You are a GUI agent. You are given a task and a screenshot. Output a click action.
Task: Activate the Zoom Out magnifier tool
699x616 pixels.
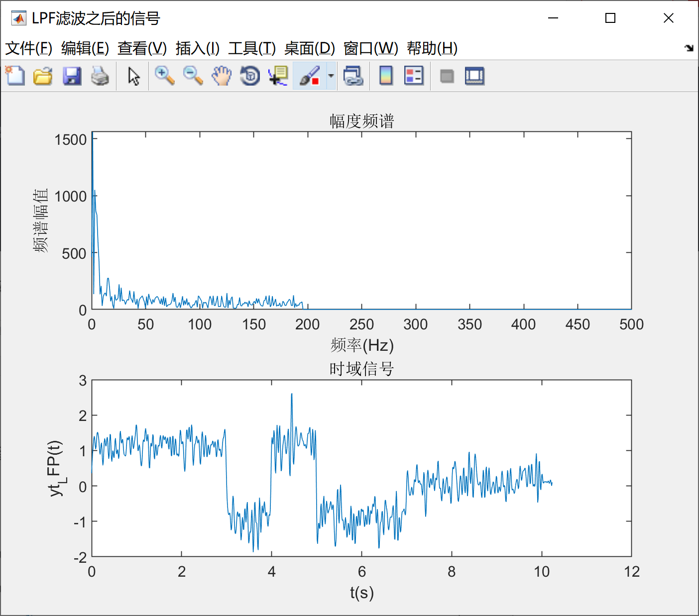[193, 76]
